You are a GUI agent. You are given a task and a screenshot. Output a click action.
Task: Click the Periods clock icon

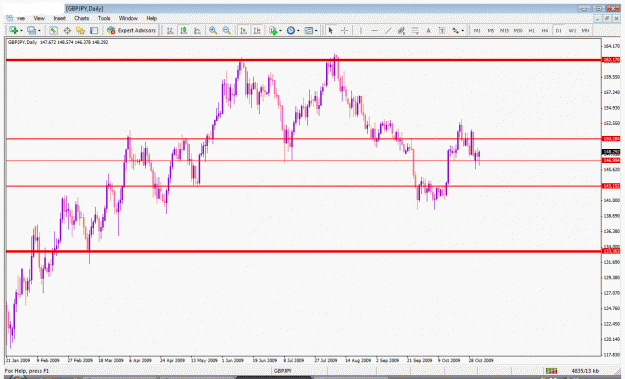(291, 30)
